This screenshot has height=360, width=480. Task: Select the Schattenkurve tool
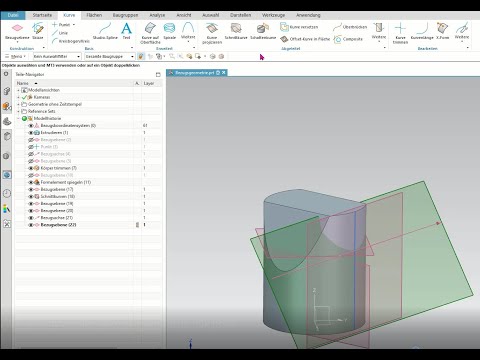click(263, 31)
